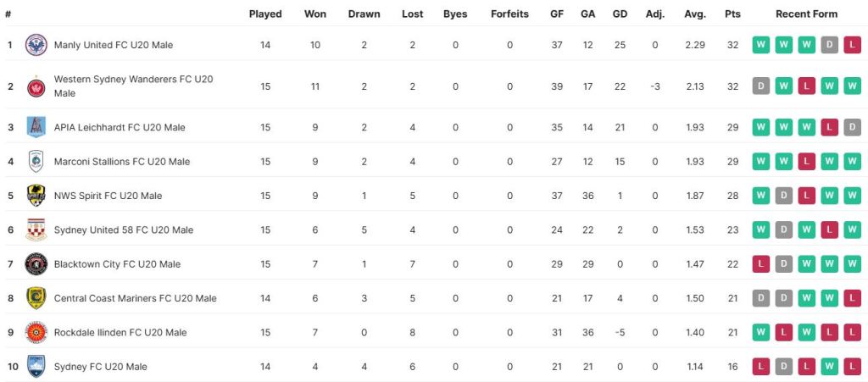This screenshot has width=868, height=382.
Task: Click Blacktown City's first red L form badge
Action: [x=761, y=264]
